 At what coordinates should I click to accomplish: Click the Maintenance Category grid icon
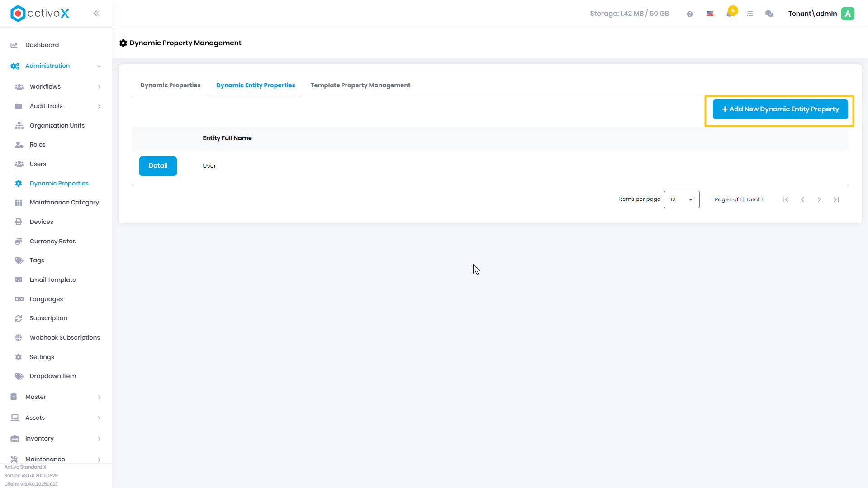click(x=19, y=203)
